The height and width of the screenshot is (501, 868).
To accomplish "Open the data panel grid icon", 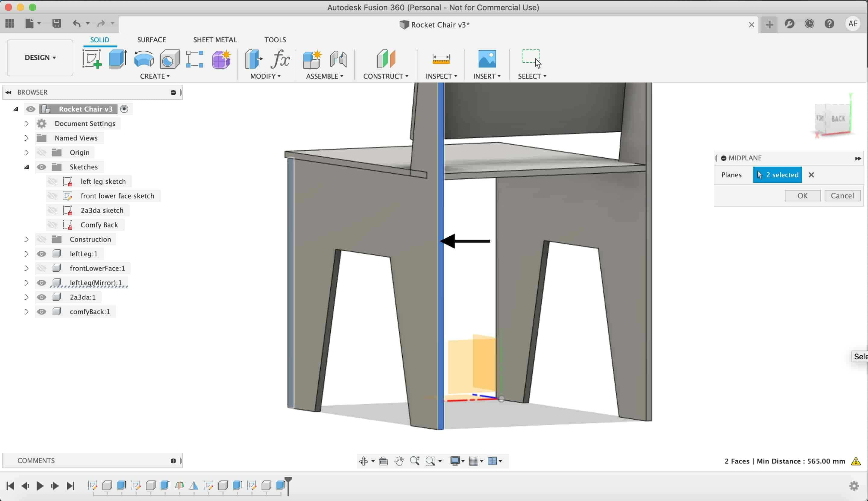I will (10, 24).
